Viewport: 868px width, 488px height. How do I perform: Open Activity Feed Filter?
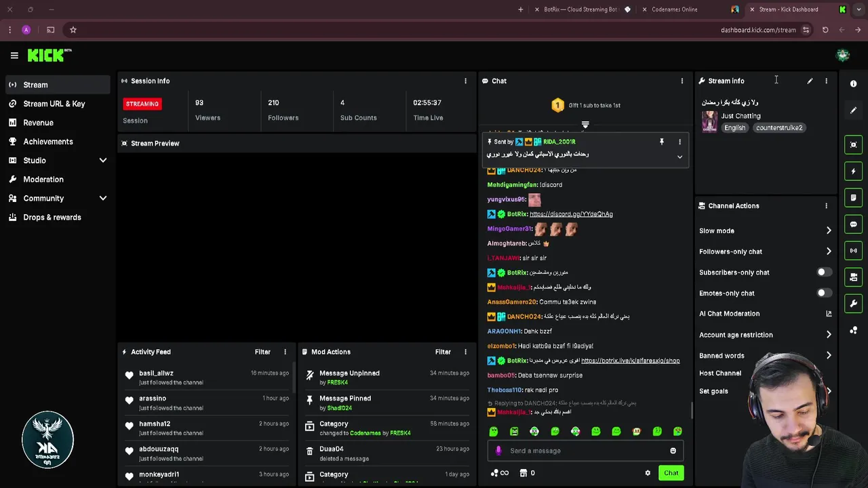(262, 352)
